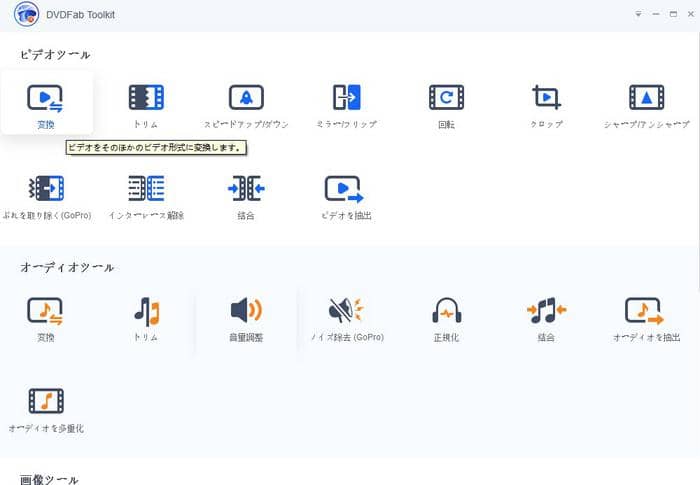Open the audio 変換 (convert) tool

pos(46,318)
